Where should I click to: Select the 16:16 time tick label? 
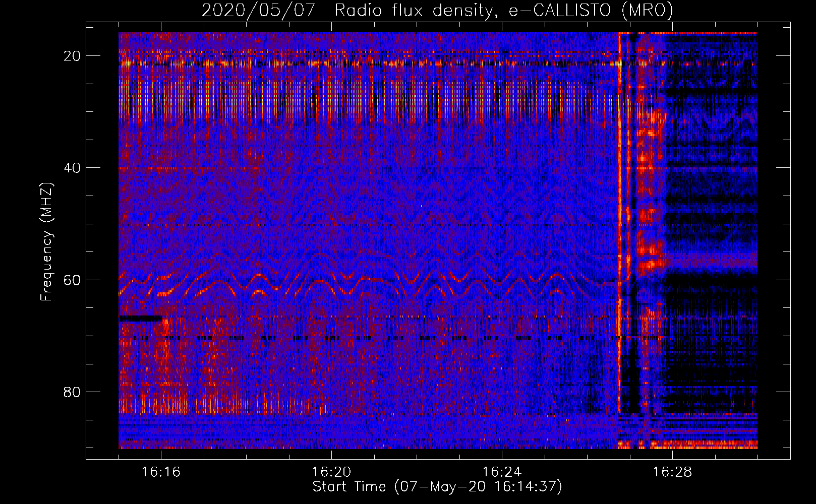click(161, 472)
